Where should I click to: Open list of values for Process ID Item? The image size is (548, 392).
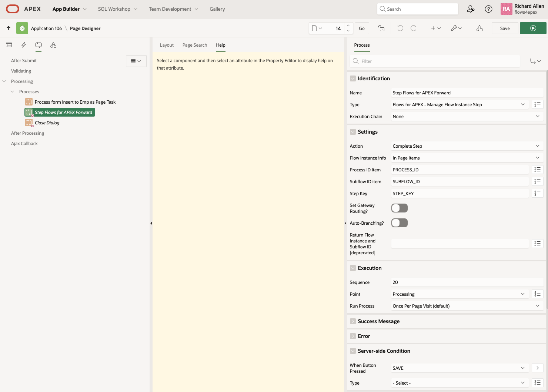click(x=538, y=170)
